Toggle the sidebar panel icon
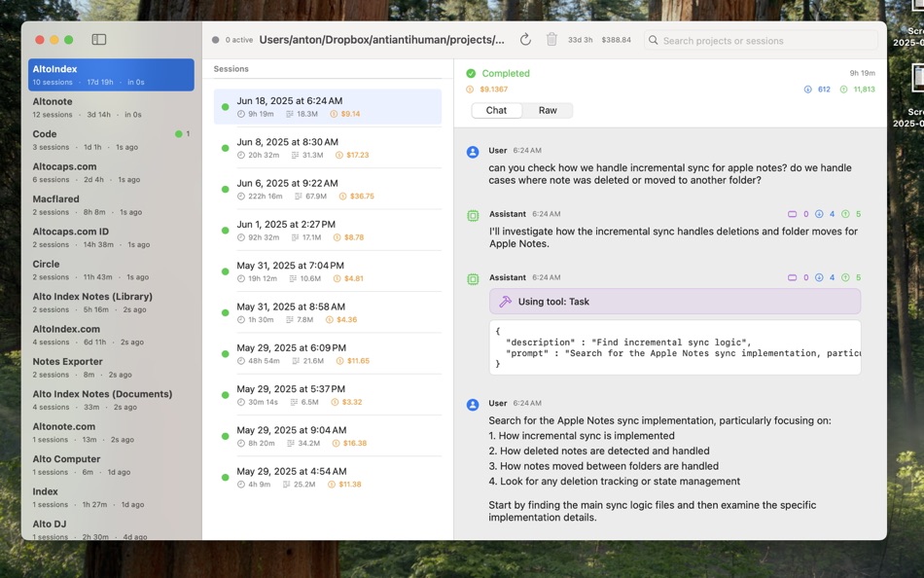Screen dimensions: 924x578 pyautogui.click(x=99, y=40)
